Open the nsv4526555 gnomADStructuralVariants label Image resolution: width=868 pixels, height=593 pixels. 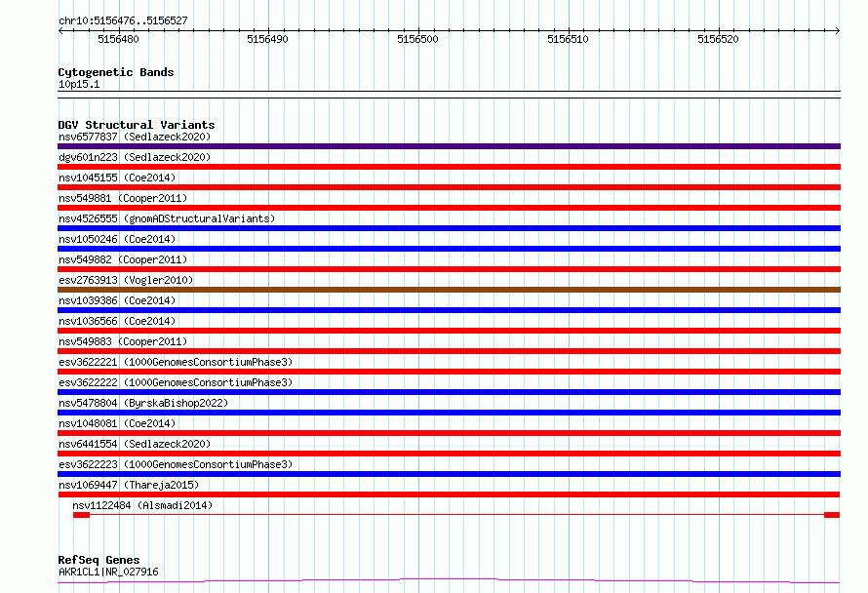[166, 218]
